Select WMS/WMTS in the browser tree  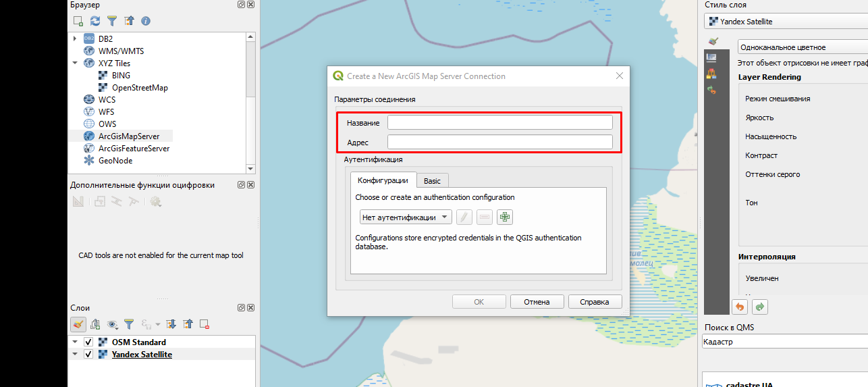(x=121, y=51)
